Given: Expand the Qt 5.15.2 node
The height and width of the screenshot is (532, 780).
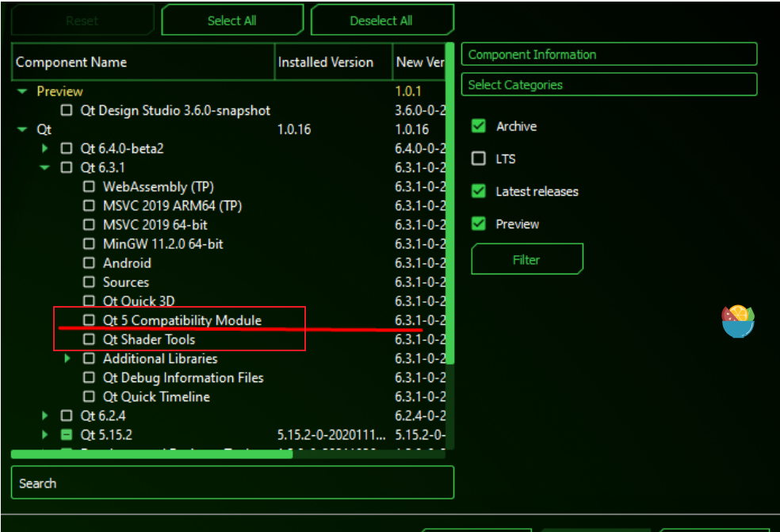Looking at the screenshot, I should tap(44, 435).
